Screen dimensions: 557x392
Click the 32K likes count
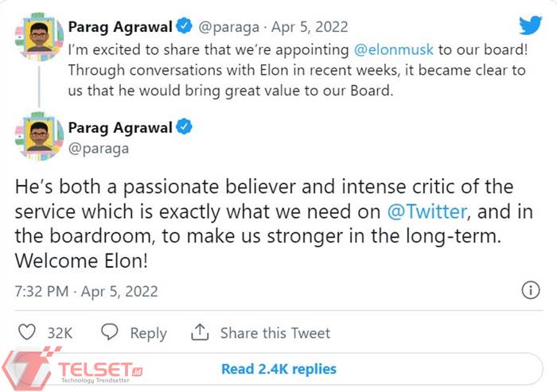tap(60, 333)
